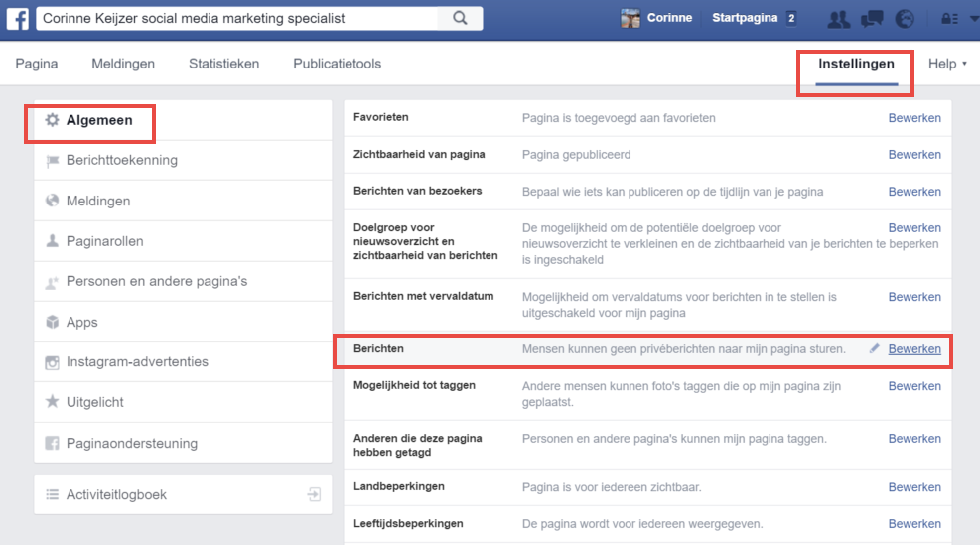Go to Startpagina in the top bar
The height and width of the screenshot is (545, 980).
[x=745, y=18]
